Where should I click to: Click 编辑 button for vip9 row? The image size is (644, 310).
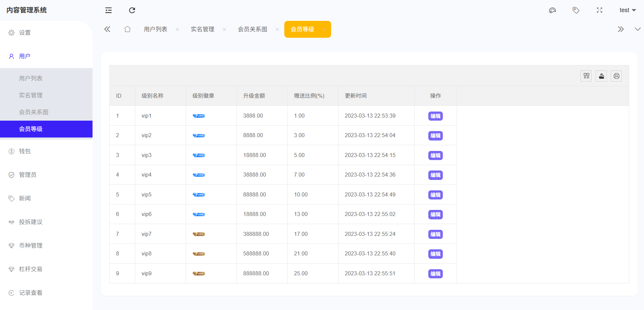point(435,274)
